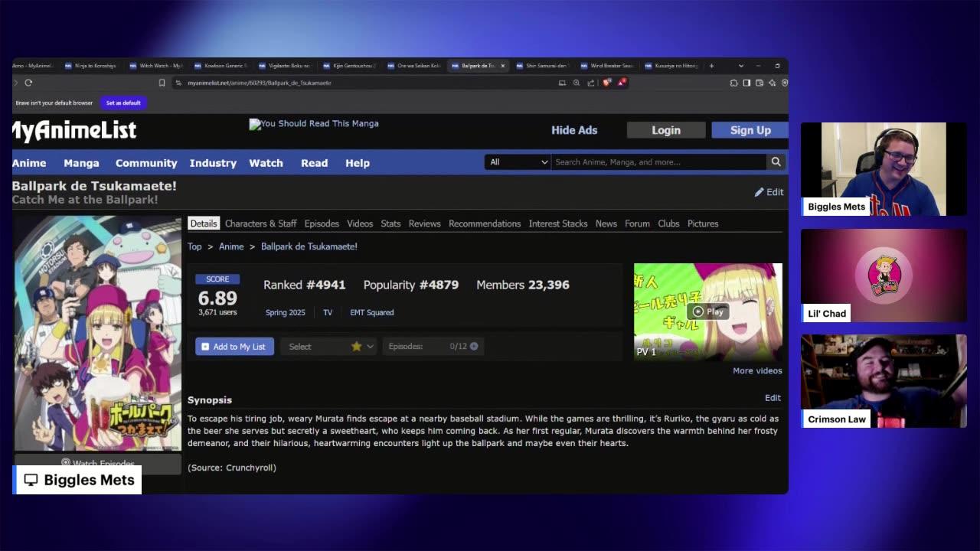Click the Spring 2025 season link
This screenshot has width=980, height=551.
click(285, 312)
